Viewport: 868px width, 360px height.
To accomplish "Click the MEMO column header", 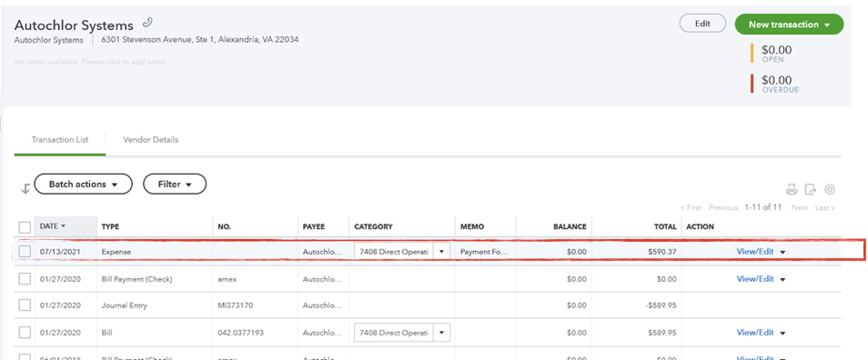I will click(x=472, y=226).
